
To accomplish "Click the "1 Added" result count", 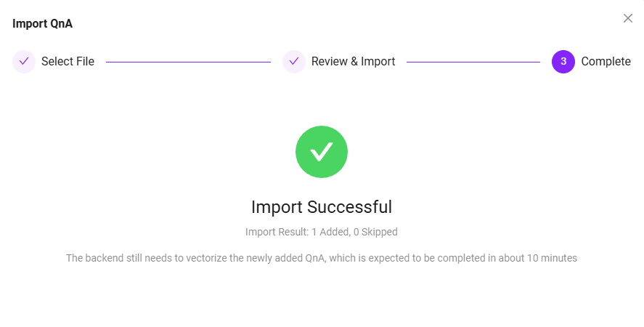I will click(x=330, y=233).
